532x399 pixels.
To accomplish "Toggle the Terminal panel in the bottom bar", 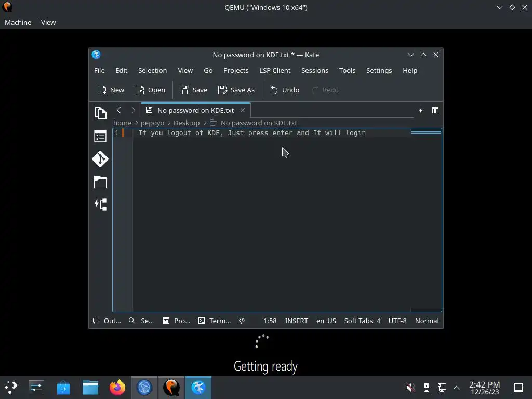I will (215, 321).
